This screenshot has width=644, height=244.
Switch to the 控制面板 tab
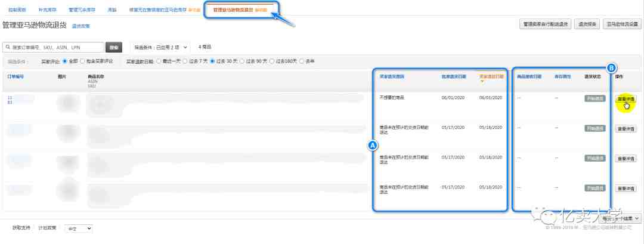pyautogui.click(x=18, y=9)
